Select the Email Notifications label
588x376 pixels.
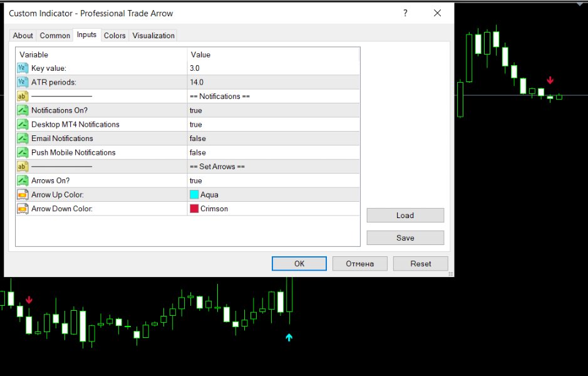(x=62, y=138)
